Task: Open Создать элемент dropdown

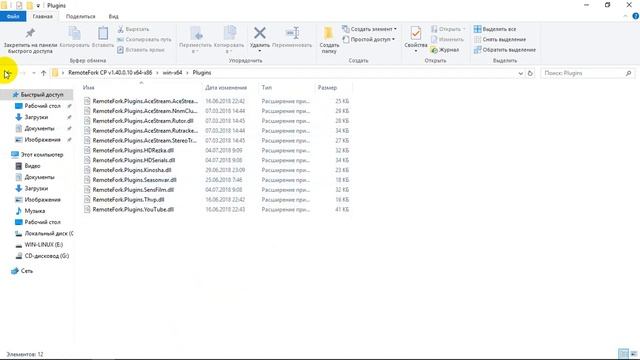Action: pos(369,29)
